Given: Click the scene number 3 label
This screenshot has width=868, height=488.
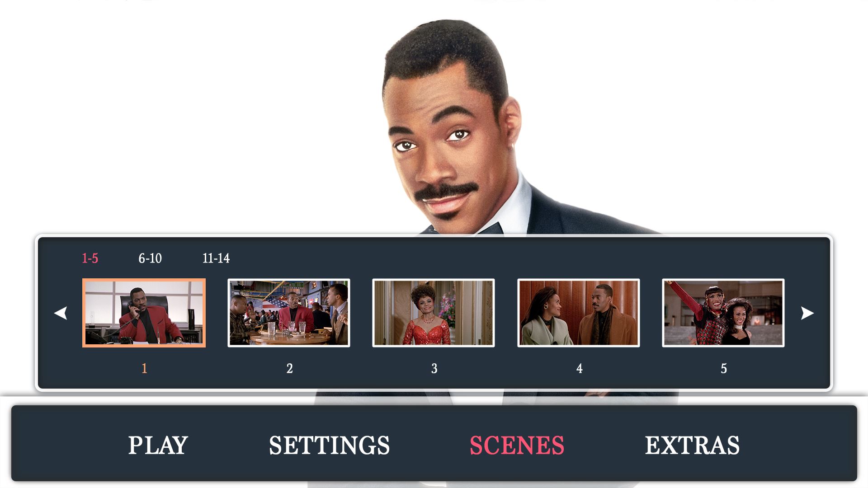Looking at the screenshot, I should pos(434,368).
